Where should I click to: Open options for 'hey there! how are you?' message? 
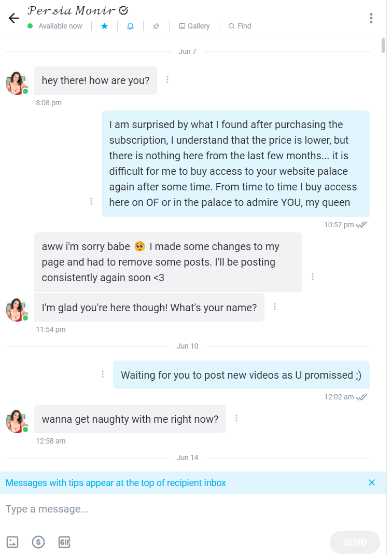coord(167,80)
